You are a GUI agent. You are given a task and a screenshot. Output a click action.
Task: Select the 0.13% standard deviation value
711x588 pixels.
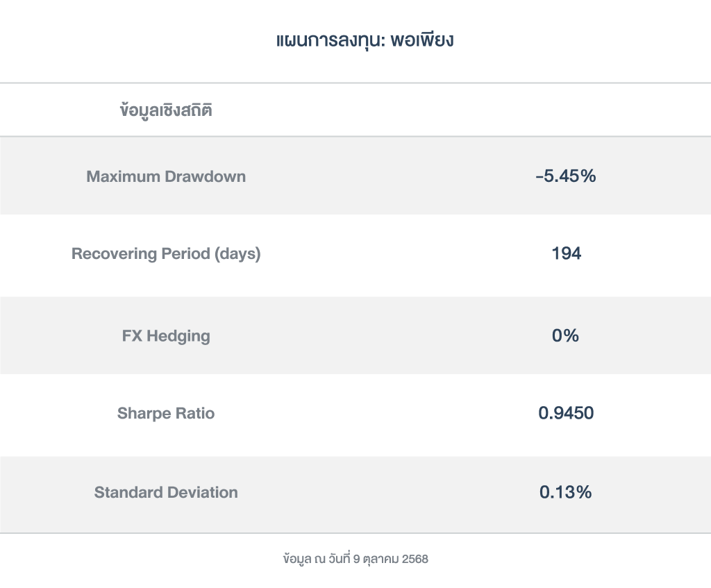coord(566,493)
